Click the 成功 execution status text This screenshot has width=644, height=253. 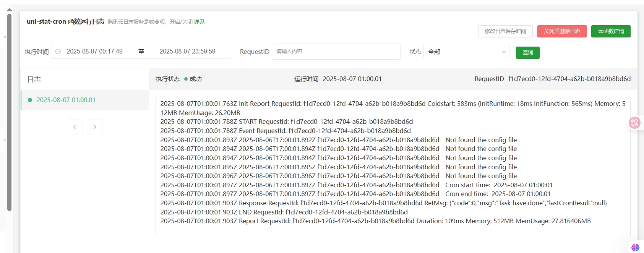(196, 79)
